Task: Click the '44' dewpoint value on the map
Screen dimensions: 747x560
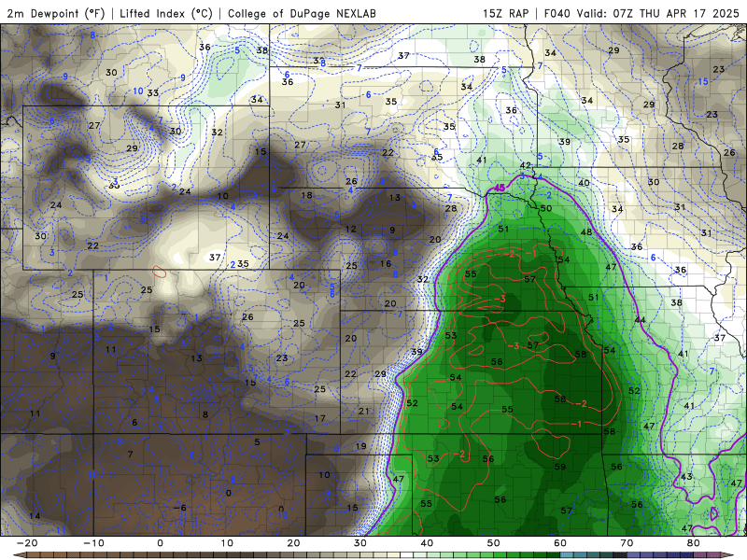Action: coord(640,320)
